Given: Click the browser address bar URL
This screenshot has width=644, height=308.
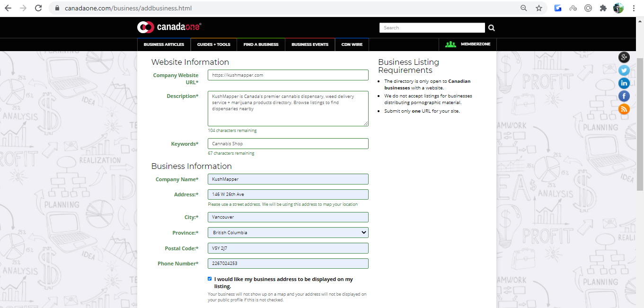Looking at the screenshot, I should (128, 8).
